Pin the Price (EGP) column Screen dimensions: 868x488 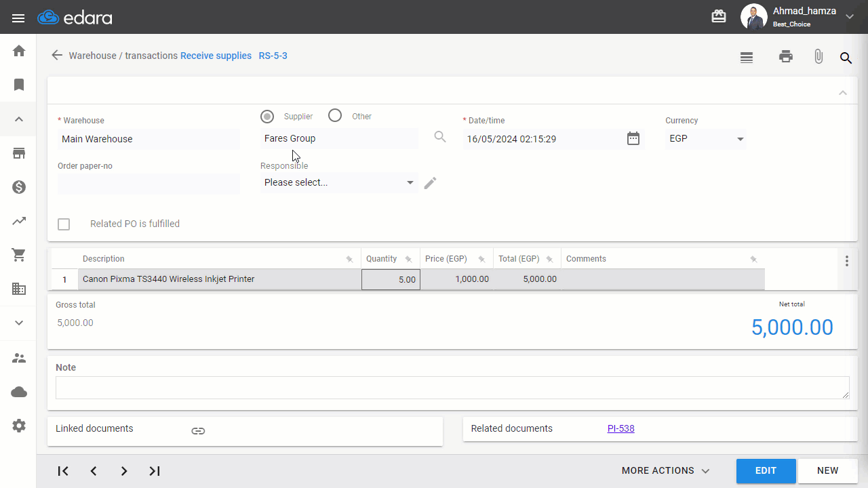point(482,259)
